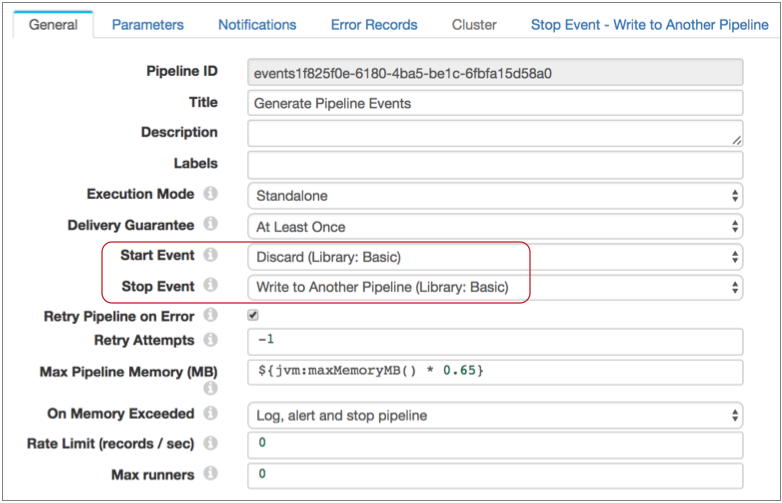The width and height of the screenshot is (782, 503).
Task: Click info icon for Retry Pipeline on Error
Action: pos(211,316)
